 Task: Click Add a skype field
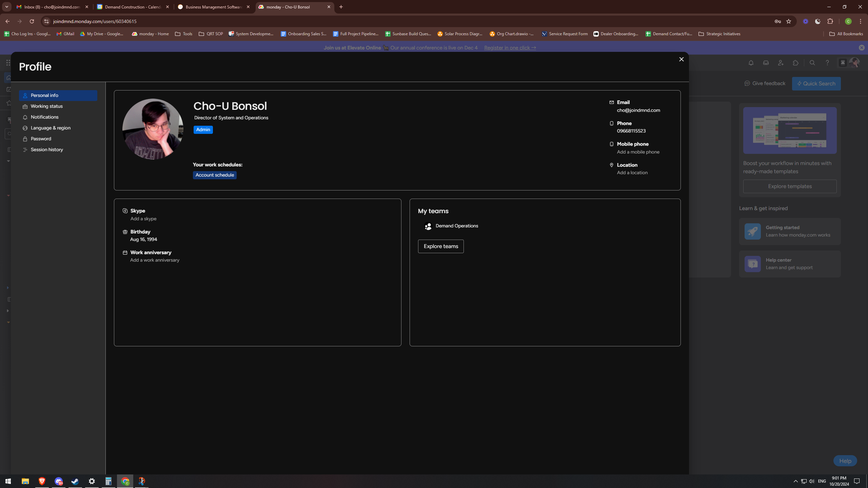tap(143, 219)
